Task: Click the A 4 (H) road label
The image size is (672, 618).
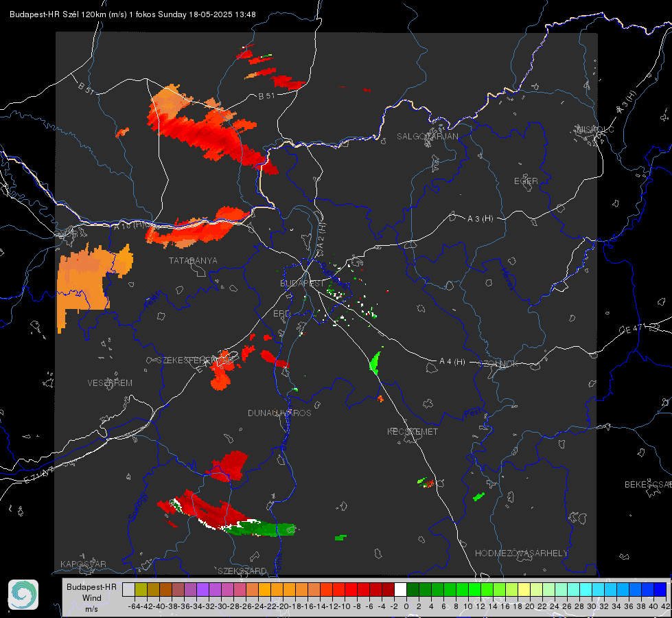Action: (x=452, y=362)
